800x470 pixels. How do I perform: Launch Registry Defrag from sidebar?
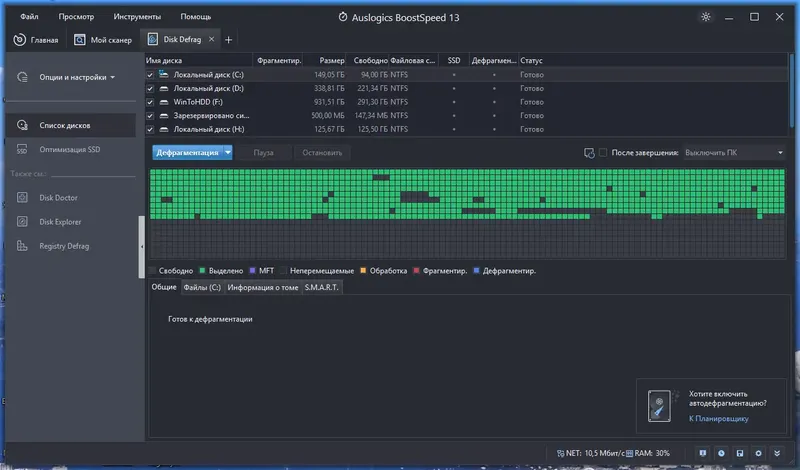pos(64,246)
